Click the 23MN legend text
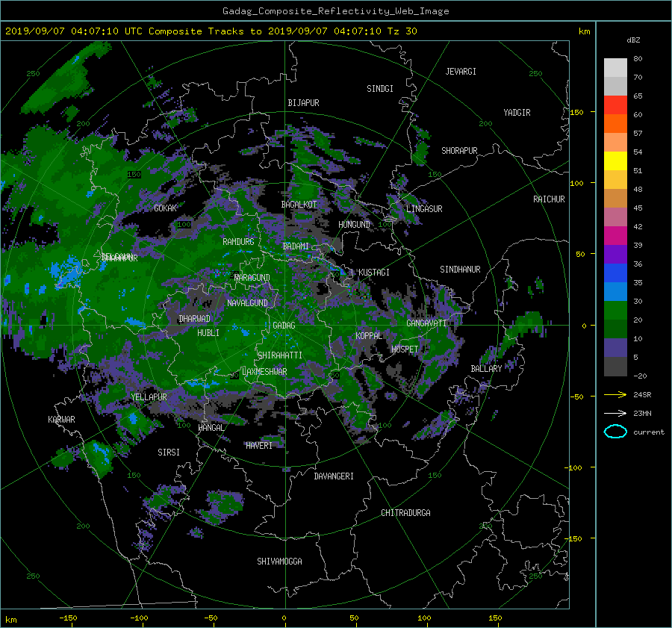 (642, 413)
